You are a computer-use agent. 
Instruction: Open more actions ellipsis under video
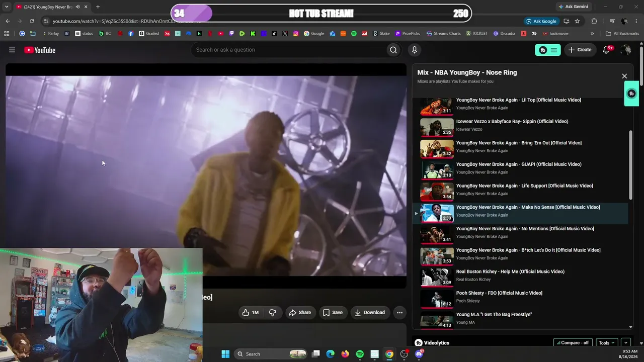pyautogui.click(x=399, y=312)
